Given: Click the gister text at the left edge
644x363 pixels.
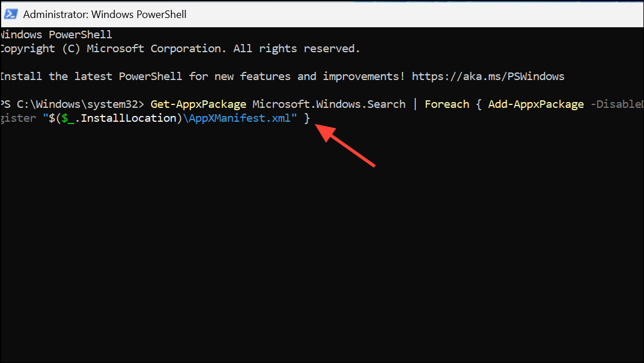Looking at the screenshot, I should click(17, 118).
